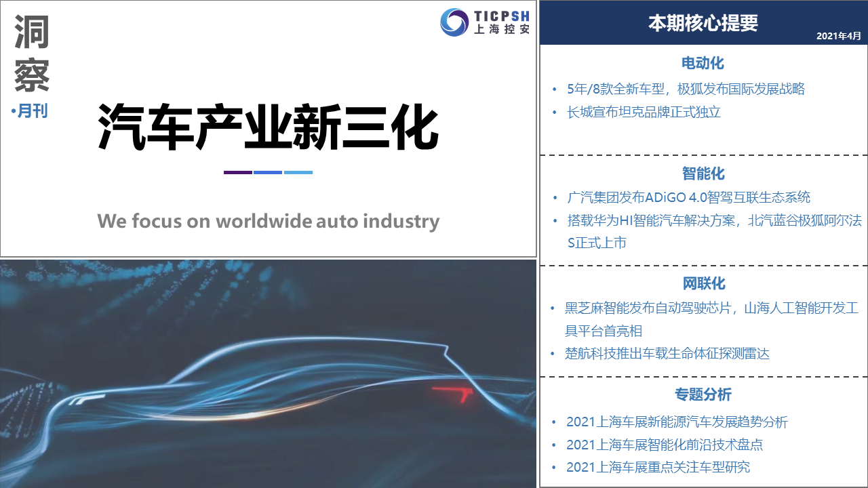This screenshot has width=868, height=488.
Task: Click the bullet about 黑芝麻智能发布自动驾驶芯片
Action: (x=712, y=319)
